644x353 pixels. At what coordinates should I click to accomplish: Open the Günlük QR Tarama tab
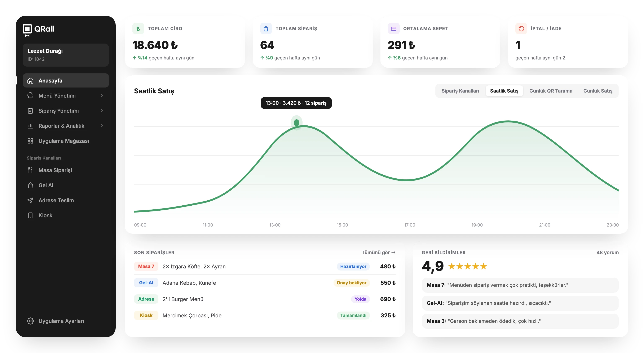tap(551, 91)
